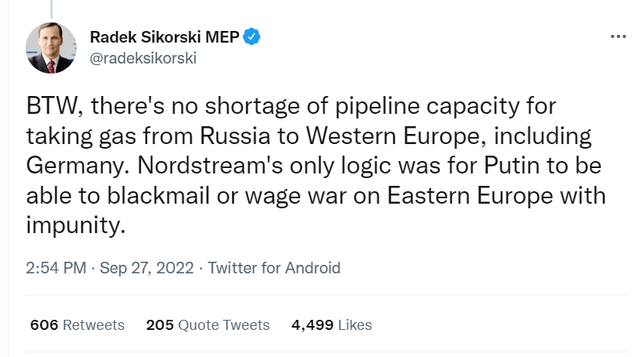The width and height of the screenshot is (644, 357).
Task: Open the Twitter for Android source link
Action: click(274, 268)
